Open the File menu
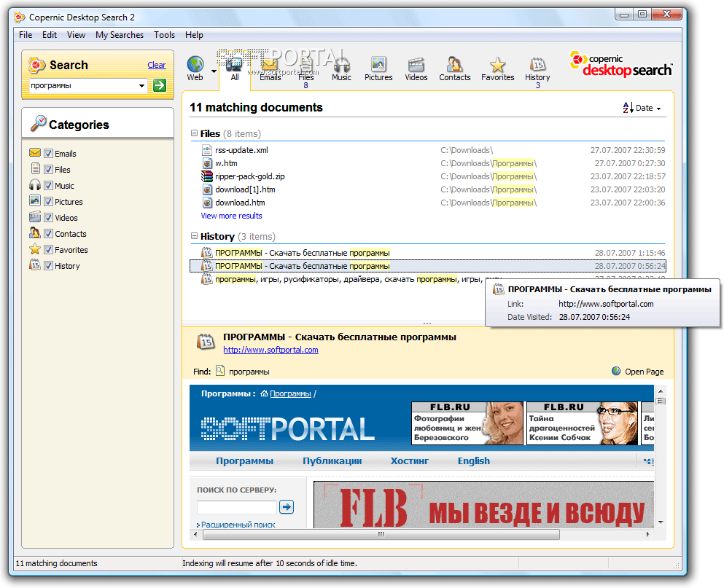This screenshot has width=724, height=588. click(x=26, y=35)
